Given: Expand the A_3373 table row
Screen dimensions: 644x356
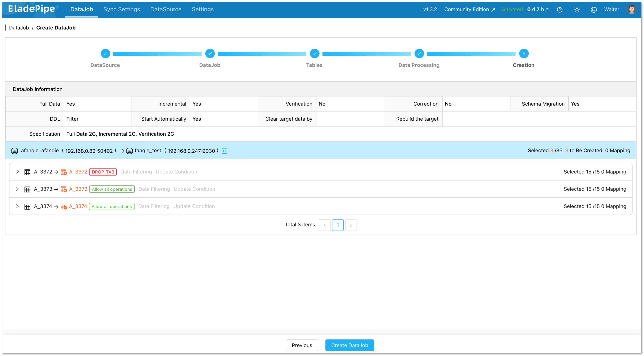Looking at the screenshot, I should (x=17, y=189).
